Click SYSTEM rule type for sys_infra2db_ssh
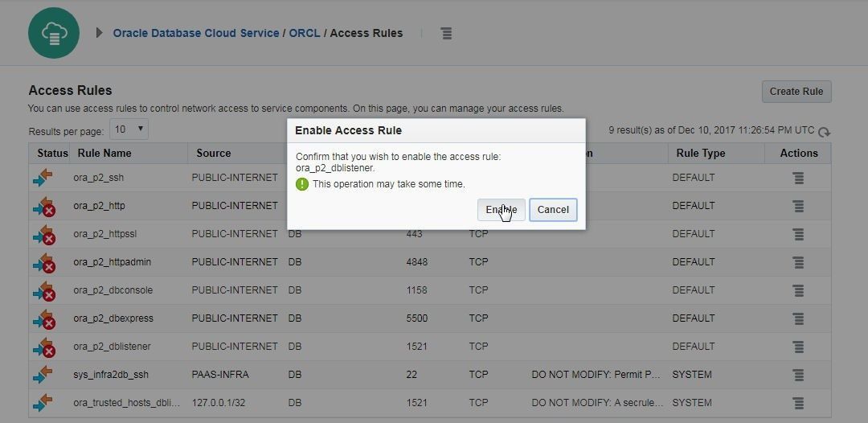The width and height of the screenshot is (868, 423). point(692,375)
